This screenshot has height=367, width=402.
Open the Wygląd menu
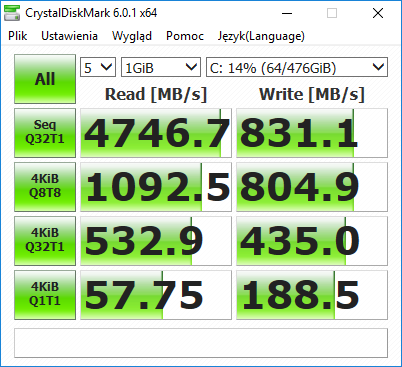132,36
